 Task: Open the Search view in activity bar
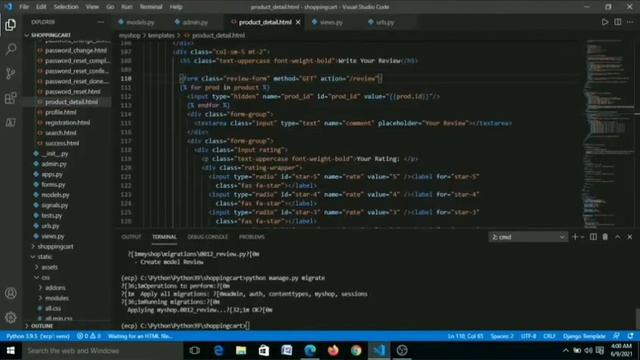click(x=11, y=49)
